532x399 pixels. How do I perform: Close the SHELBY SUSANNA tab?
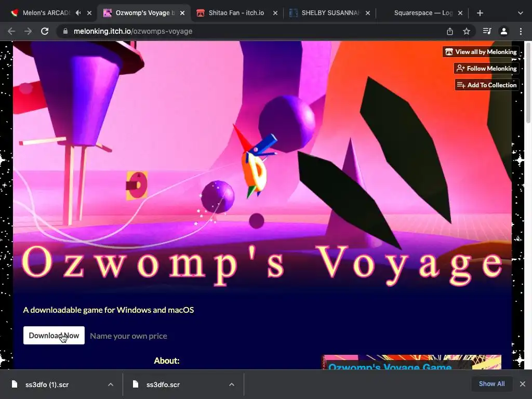tap(368, 13)
